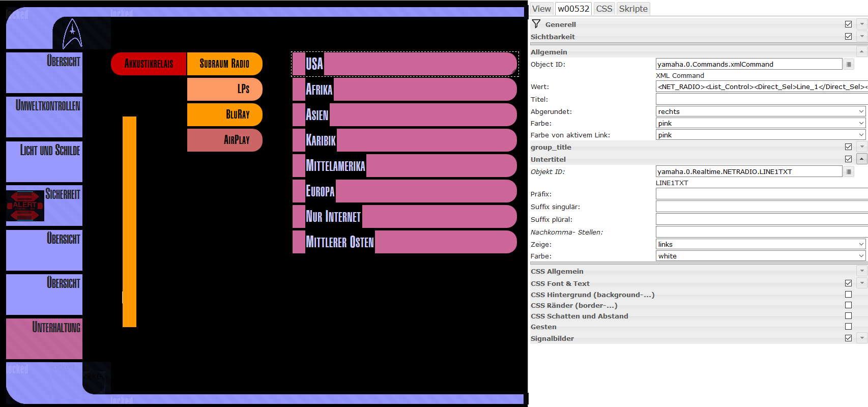The width and height of the screenshot is (868, 407).
Task: Expand Sichtbarkeit section arrow
Action: (x=862, y=36)
